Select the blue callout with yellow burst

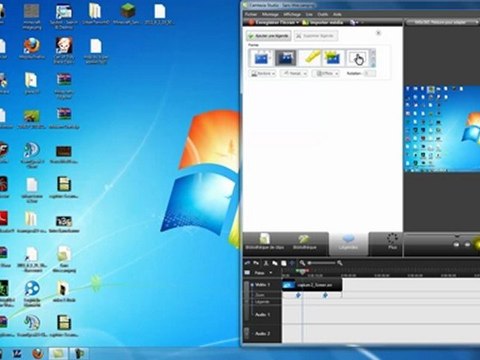[333, 58]
